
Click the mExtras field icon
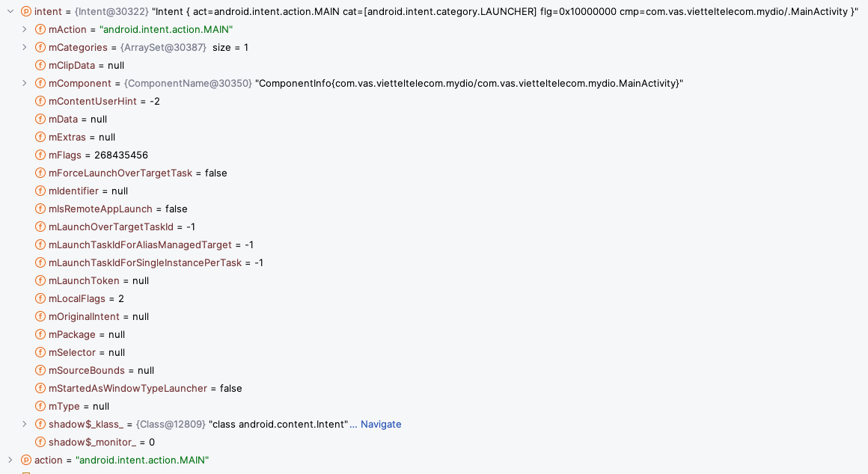(40, 137)
